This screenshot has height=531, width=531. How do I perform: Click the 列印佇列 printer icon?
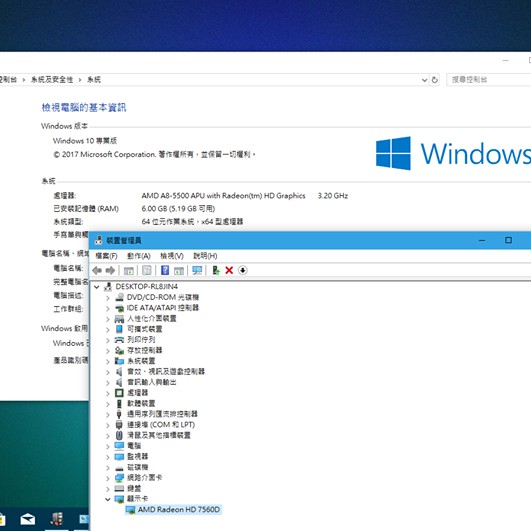[120, 340]
